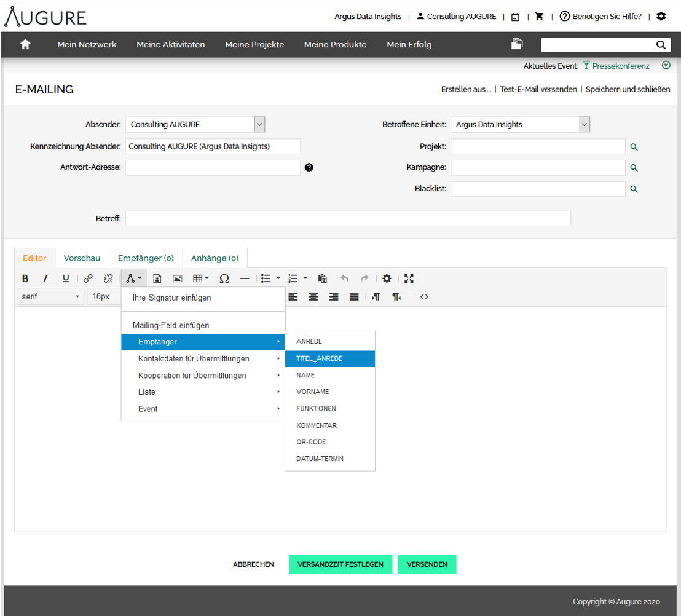Search for a Kampagne with magnifier
Screen dimensions: 681x616
pyautogui.click(x=634, y=167)
